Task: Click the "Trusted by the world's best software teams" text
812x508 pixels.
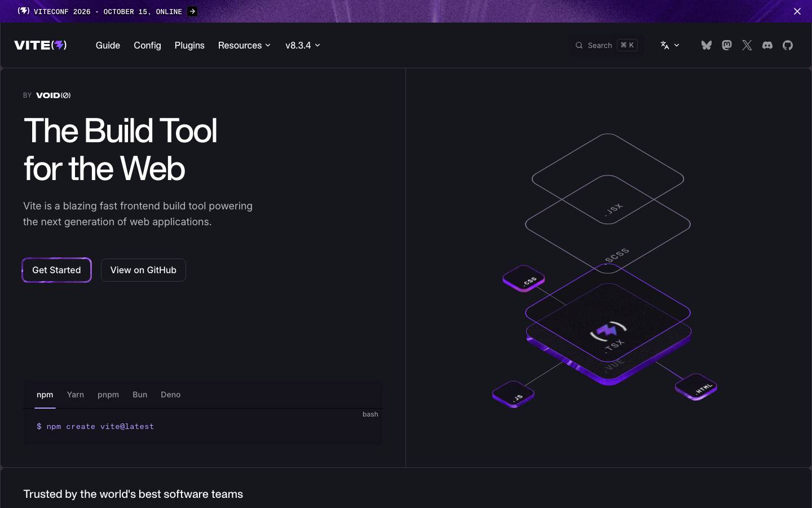Action: (x=133, y=494)
